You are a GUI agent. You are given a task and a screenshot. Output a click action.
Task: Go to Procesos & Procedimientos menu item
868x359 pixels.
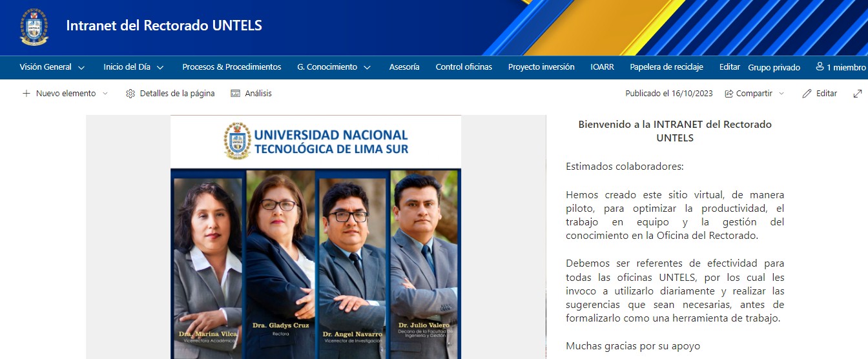point(231,67)
